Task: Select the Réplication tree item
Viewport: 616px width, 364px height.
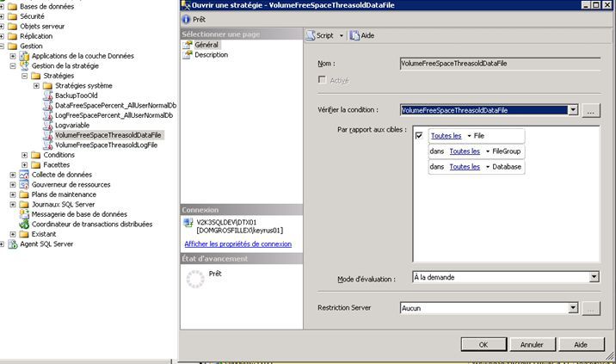Action: [x=36, y=36]
